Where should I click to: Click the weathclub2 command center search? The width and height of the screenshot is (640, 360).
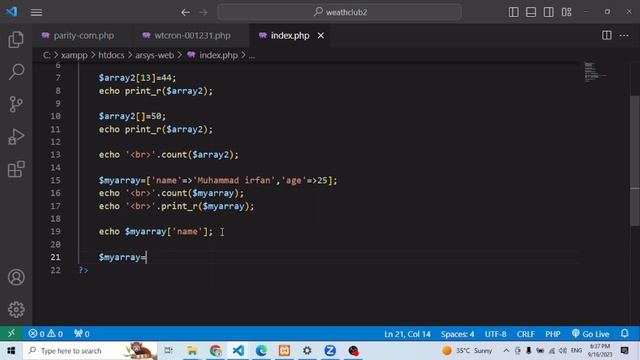(340, 12)
